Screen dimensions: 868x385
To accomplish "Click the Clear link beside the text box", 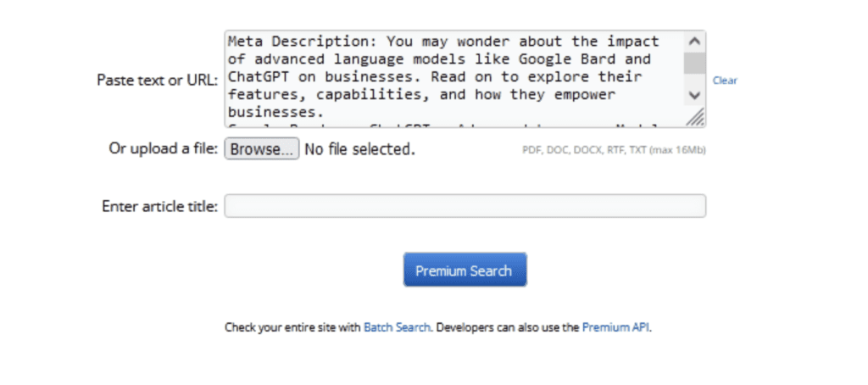I will [x=725, y=81].
